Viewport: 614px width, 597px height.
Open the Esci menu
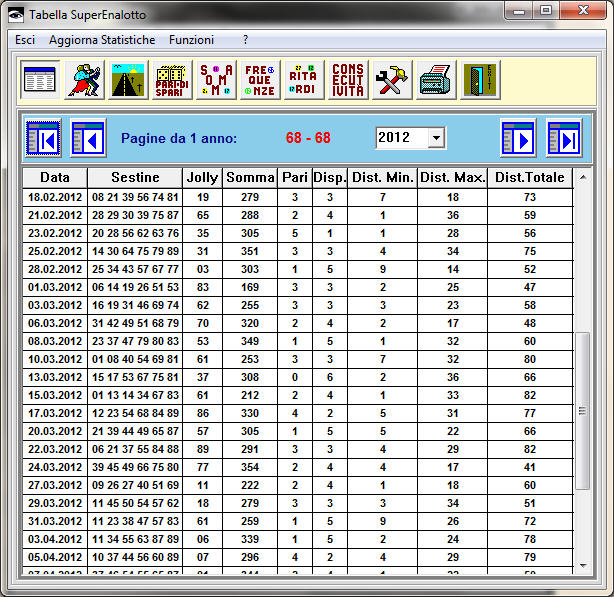25,40
